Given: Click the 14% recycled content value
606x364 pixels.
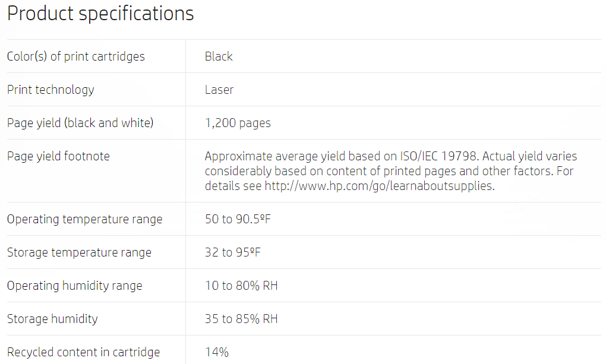Looking at the screenshot, I should point(217,352).
